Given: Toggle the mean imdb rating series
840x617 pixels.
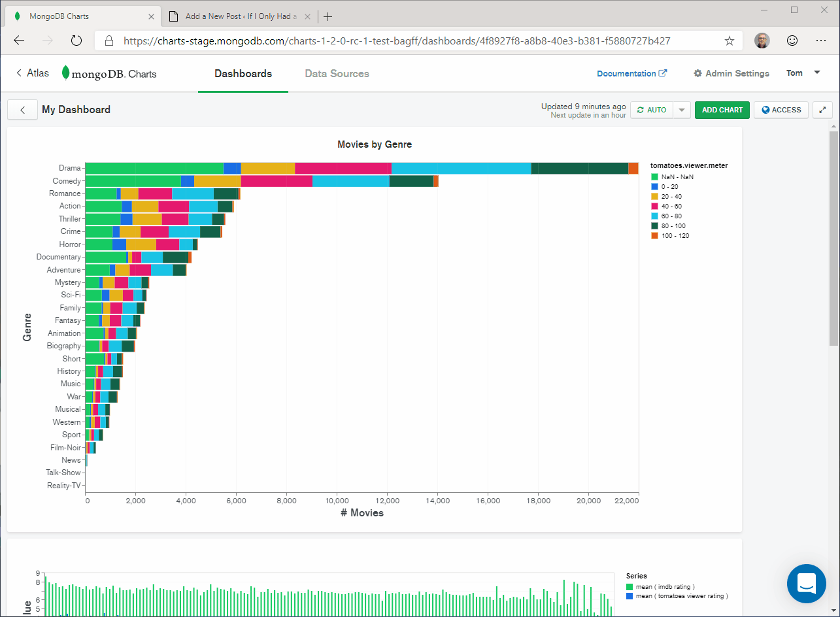Looking at the screenshot, I should point(664,586).
